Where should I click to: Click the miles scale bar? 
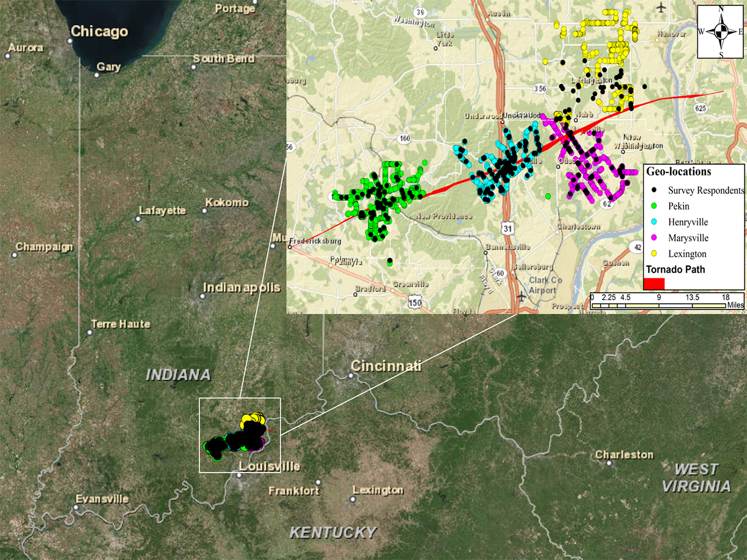[658, 306]
